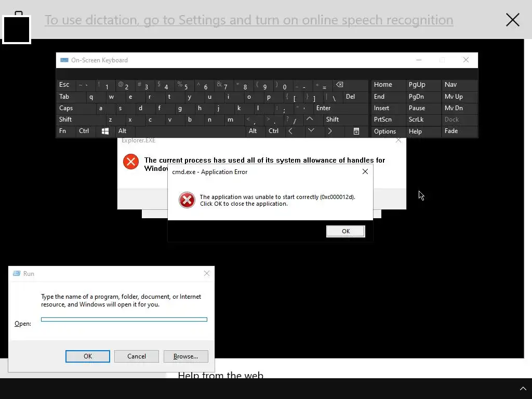This screenshot has width=532, height=399.
Task: Click the left arrow key on On-Screen Keyboard
Action: click(x=290, y=131)
